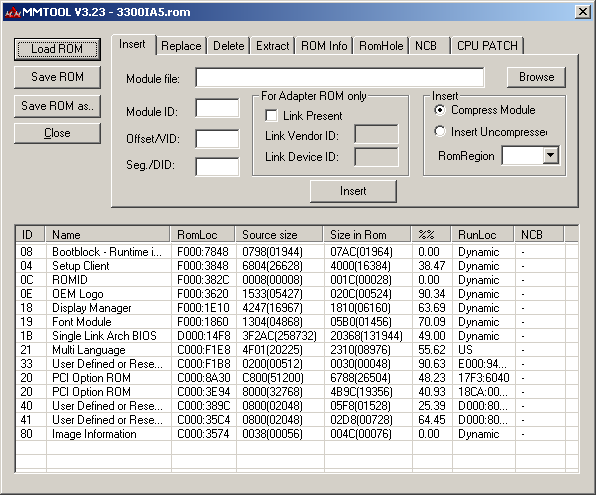Click the MMTOOL title bar app icon
The width and height of the screenshot is (596, 495).
[13, 12]
